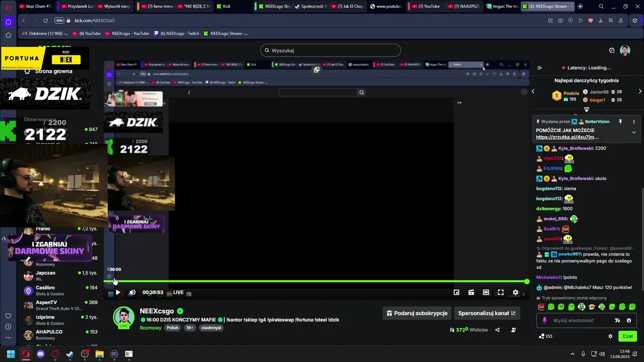Show next top gifters with right chevron

640,92
